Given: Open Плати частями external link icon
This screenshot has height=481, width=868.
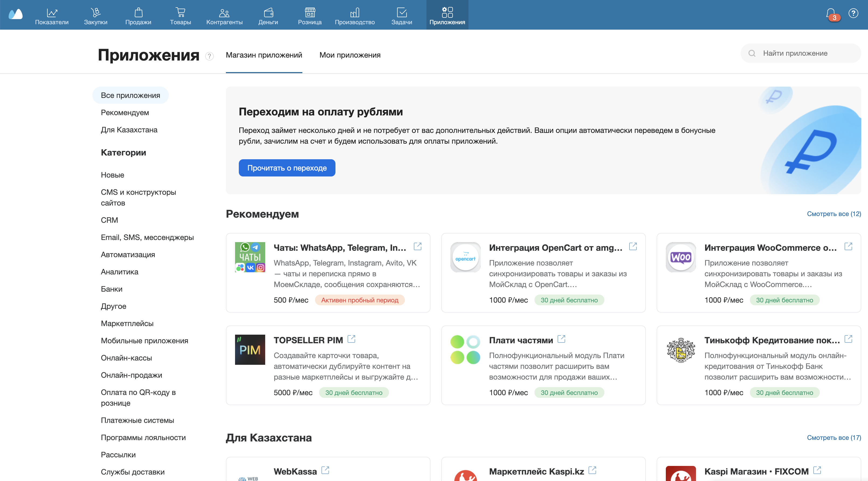Looking at the screenshot, I should [x=561, y=339].
